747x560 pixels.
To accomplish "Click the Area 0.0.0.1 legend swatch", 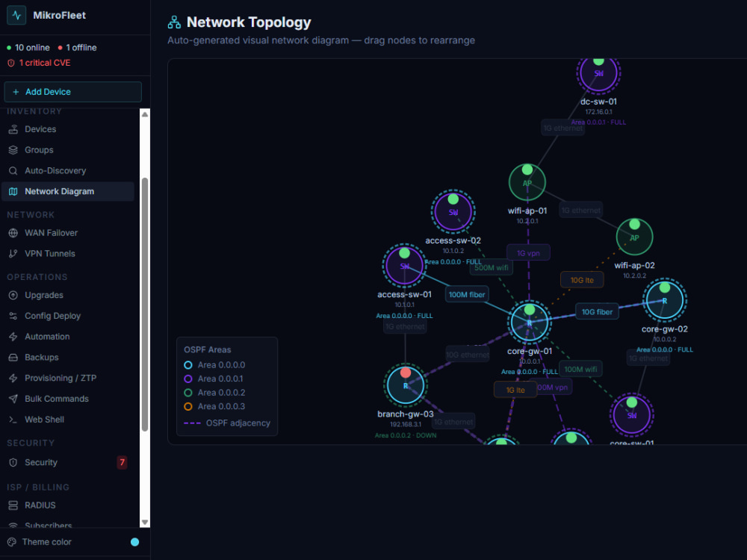I will [188, 379].
